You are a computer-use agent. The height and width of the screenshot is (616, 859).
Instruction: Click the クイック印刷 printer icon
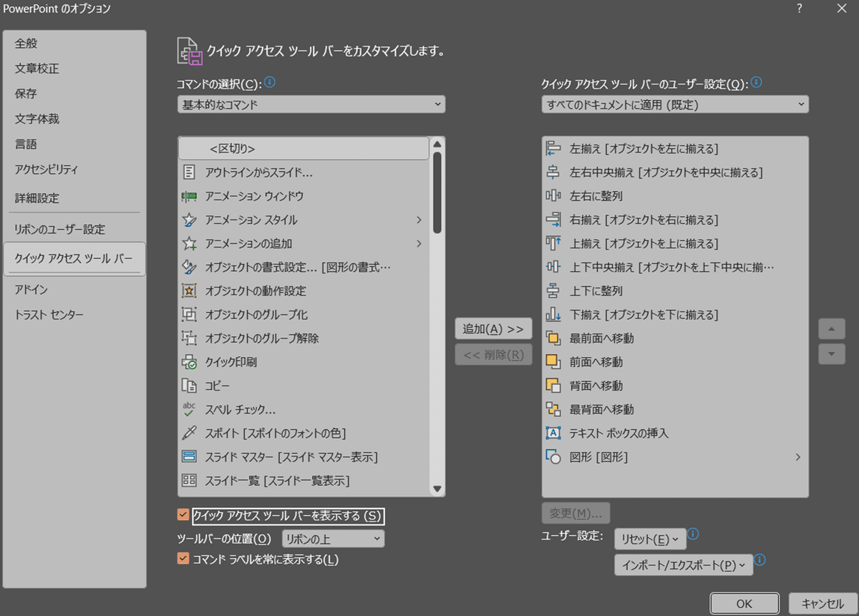(189, 362)
